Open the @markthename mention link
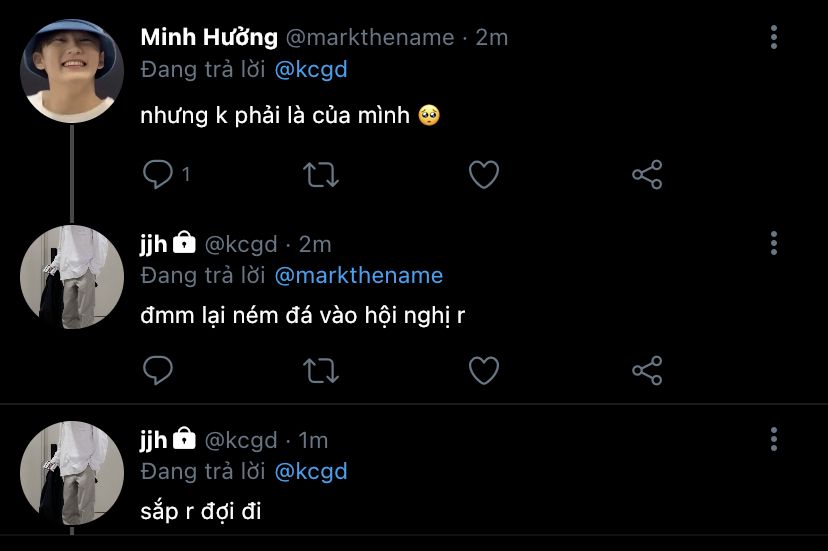The image size is (828, 551). 358,275
